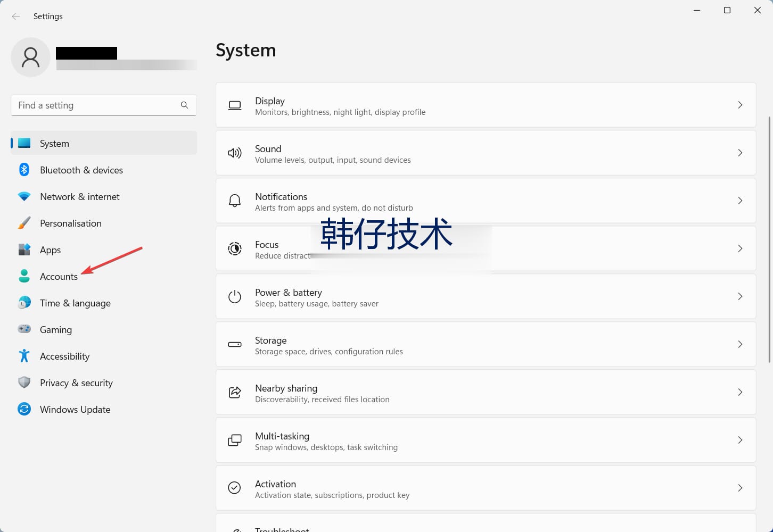Viewport: 773px width, 532px height.
Task: Click the Network wifi icon in sidebar
Action: (x=24, y=196)
